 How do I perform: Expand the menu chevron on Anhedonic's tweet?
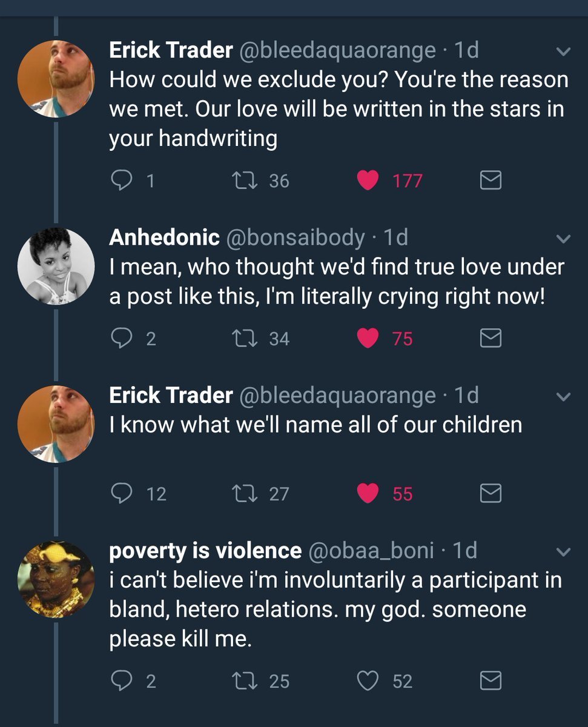click(563, 240)
